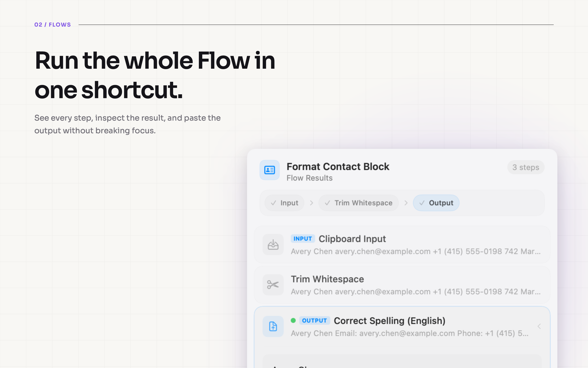Click the arrow between Trim Whitespace and Output

(406, 203)
